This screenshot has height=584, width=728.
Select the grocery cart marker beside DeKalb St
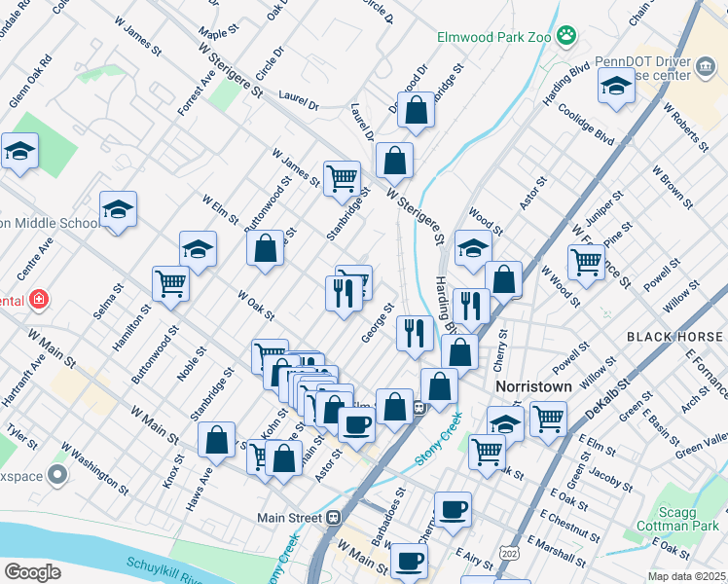[548, 420]
